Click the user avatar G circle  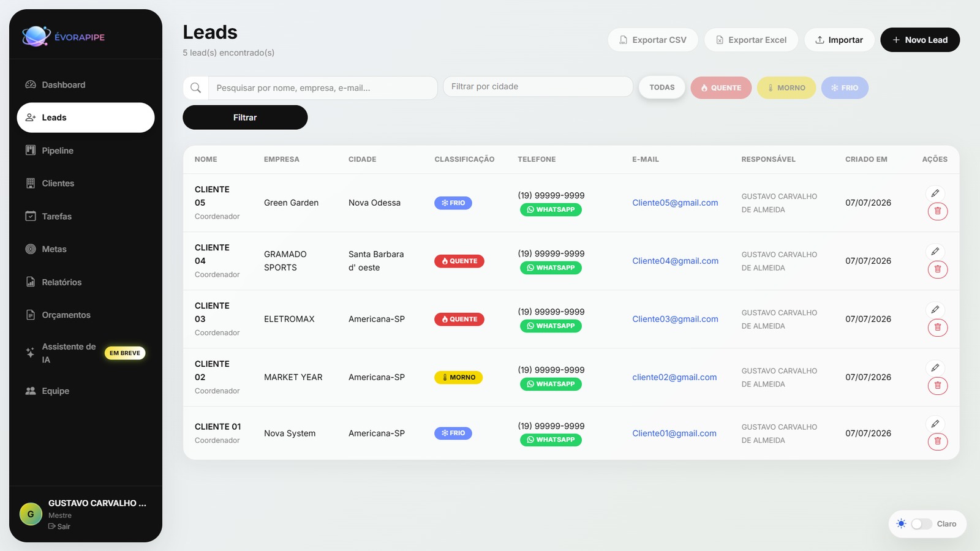[x=31, y=514]
